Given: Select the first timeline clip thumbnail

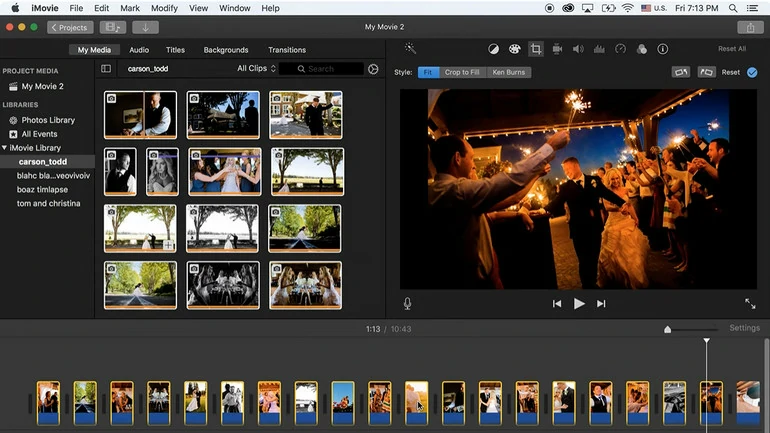Looking at the screenshot, I should click(48, 403).
